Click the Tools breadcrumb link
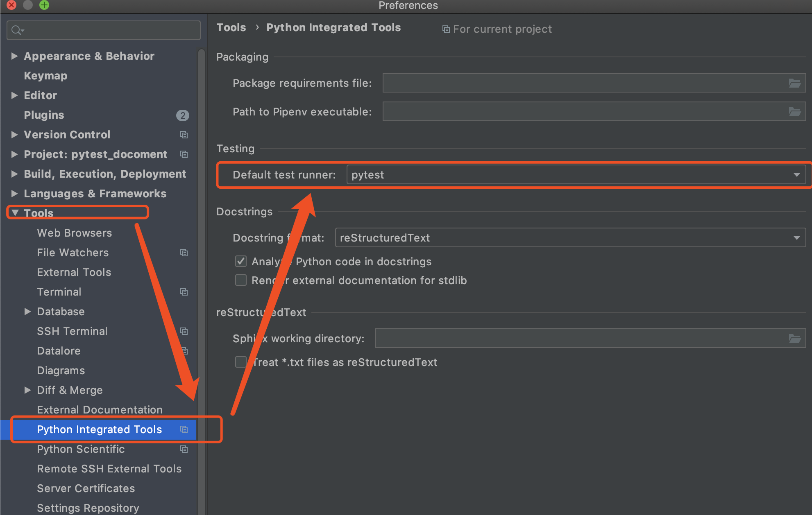This screenshot has width=812, height=515. tap(231, 27)
